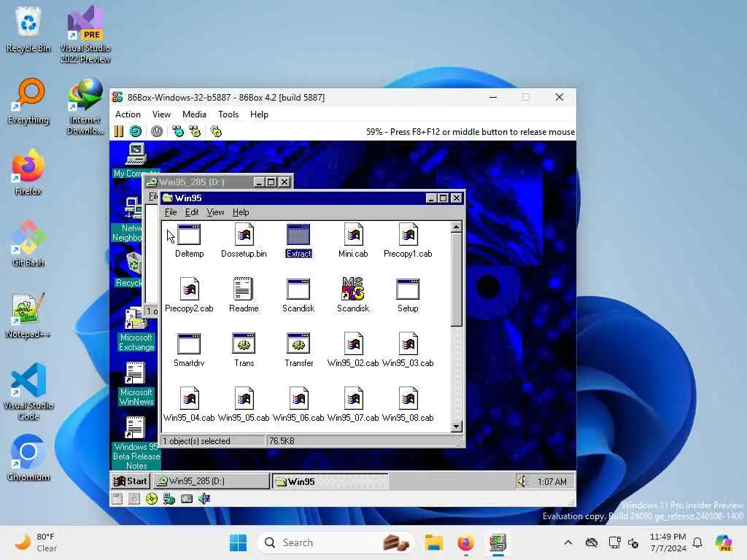Viewport: 747px width, 560px height.
Task: Click the Win95 taskbar button
Action: 330,481
